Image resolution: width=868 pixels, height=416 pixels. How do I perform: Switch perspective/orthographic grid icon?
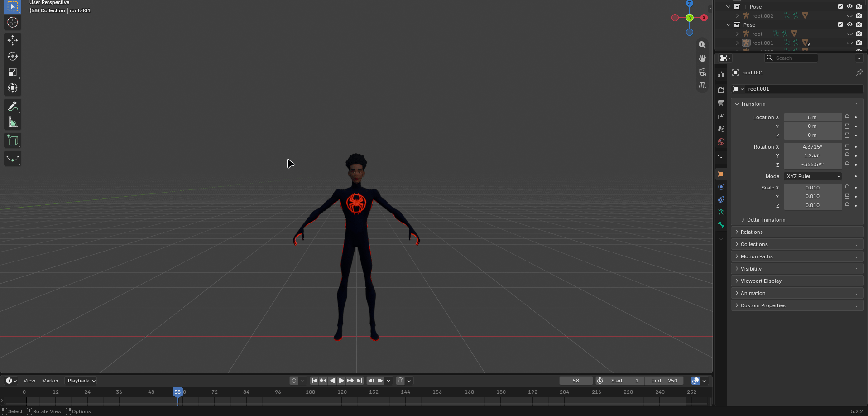(x=702, y=86)
